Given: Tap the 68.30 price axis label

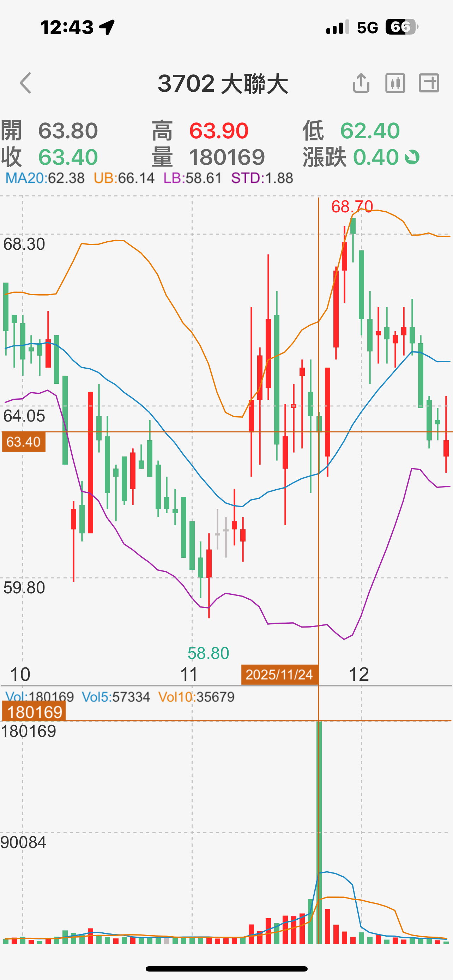Looking at the screenshot, I should pos(24,244).
